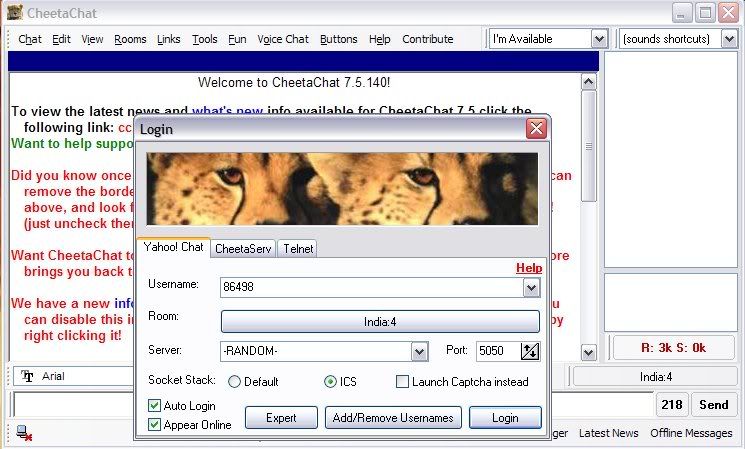The height and width of the screenshot is (449, 745).
Task: Close the Login dialog
Action: point(536,129)
